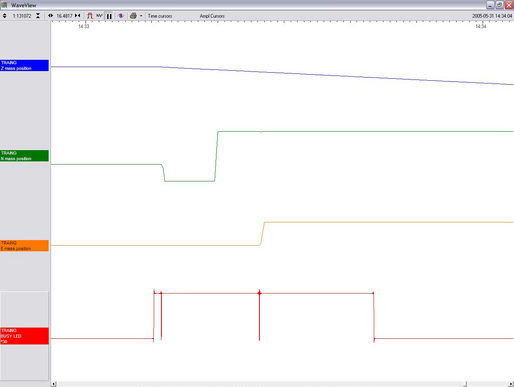Click the horizontal time compress arrows icon
This screenshot has width=514, height=387.
coord(78,16)
